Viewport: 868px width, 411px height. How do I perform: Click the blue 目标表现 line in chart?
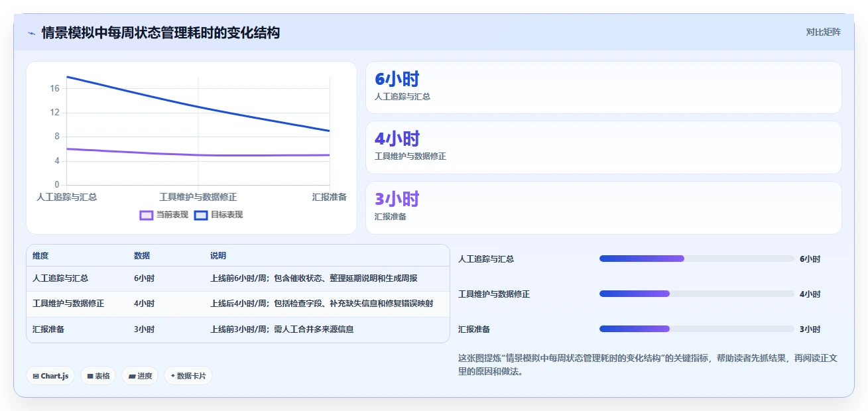pyautogui.click(x=198, y=106)
